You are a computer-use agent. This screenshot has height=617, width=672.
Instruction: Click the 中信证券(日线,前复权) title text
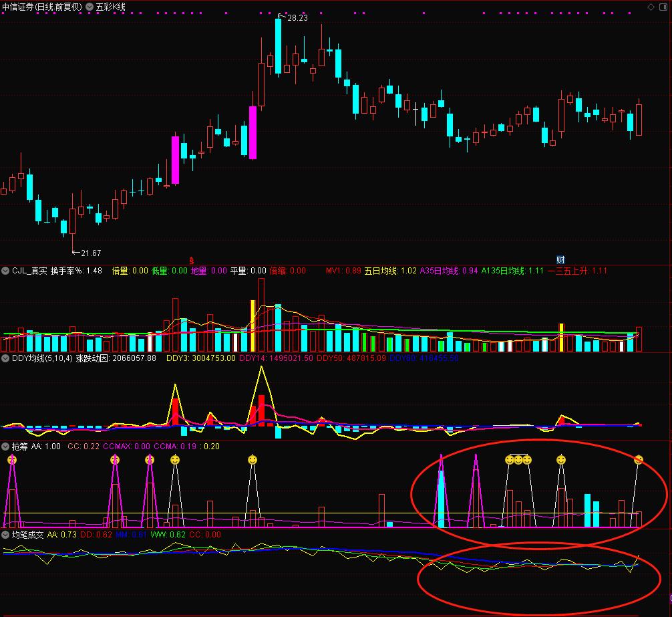pos(41,7)
